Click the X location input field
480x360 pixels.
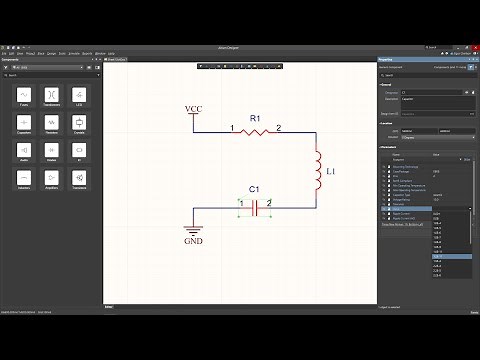[x=419, y=131]
